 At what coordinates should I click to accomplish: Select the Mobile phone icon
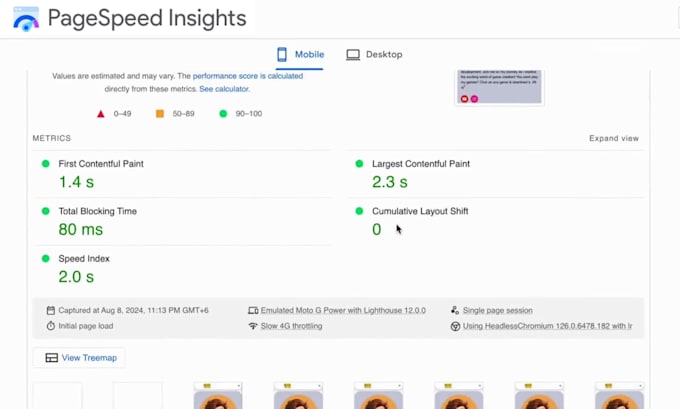282,55
